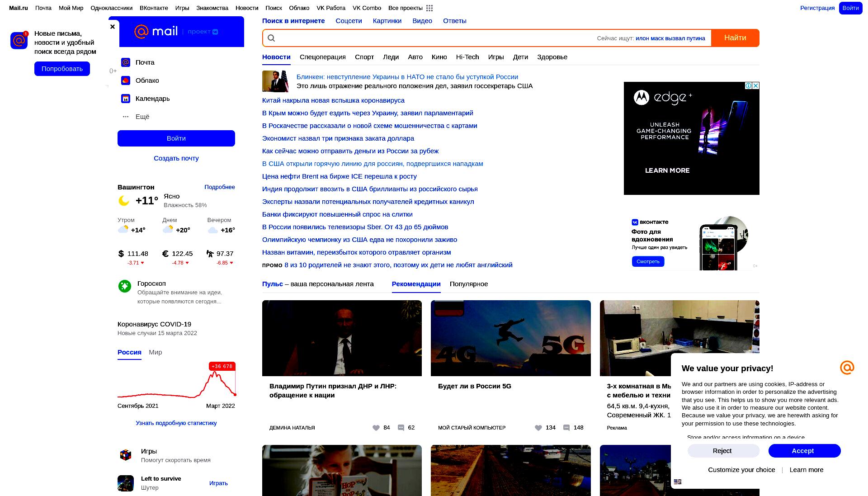Click trending query илон маск вызвал путина
The height and width of the screenshot is (496, 868).
(670, 38)
